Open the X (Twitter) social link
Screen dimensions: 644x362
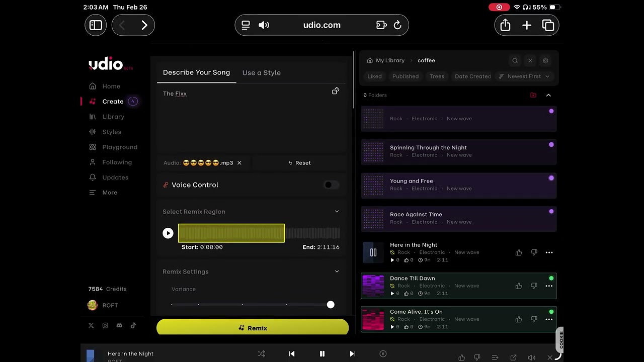pyautogui.click(x=91, y=325)
